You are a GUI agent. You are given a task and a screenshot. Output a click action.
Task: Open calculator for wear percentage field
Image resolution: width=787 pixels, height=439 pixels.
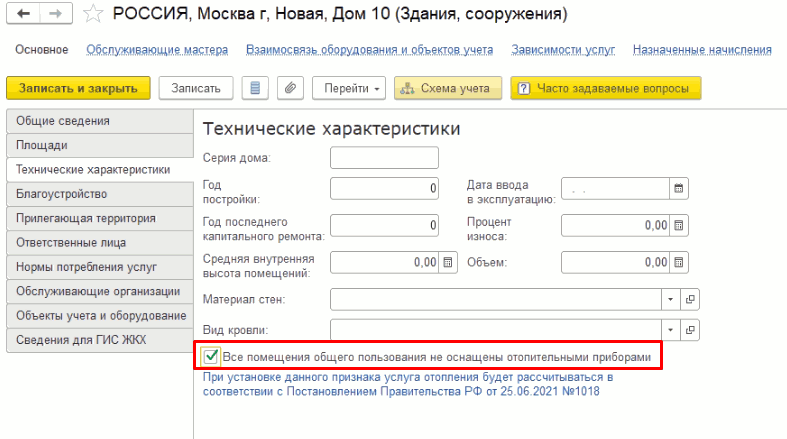pyautogui.click(x=679, y=225)
